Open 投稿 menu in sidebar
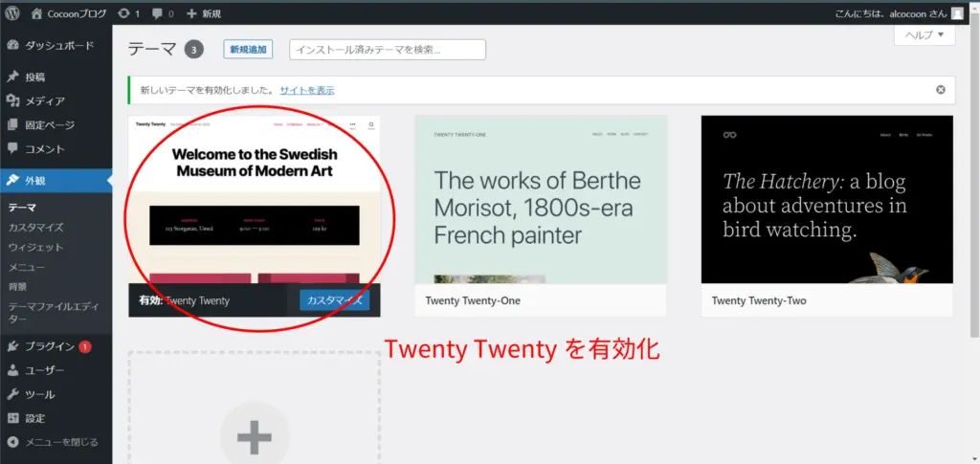This screenshot has height=464, width=980. (56, 77)
